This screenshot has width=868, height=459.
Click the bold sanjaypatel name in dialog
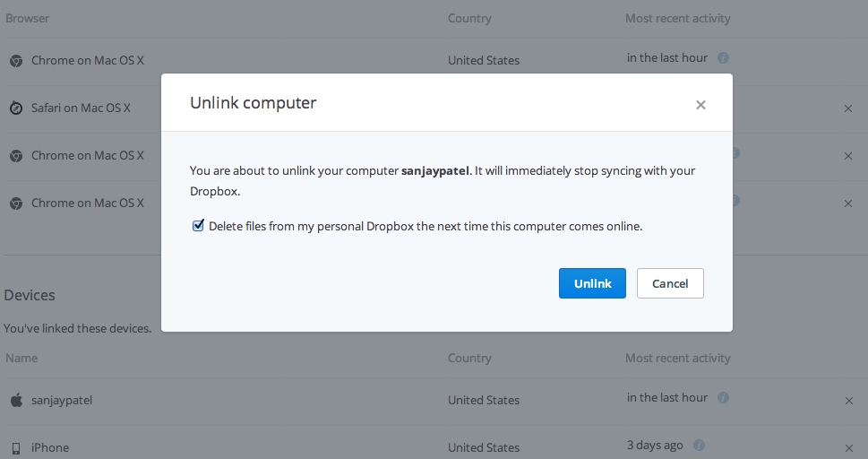click(x=435, y=170)
